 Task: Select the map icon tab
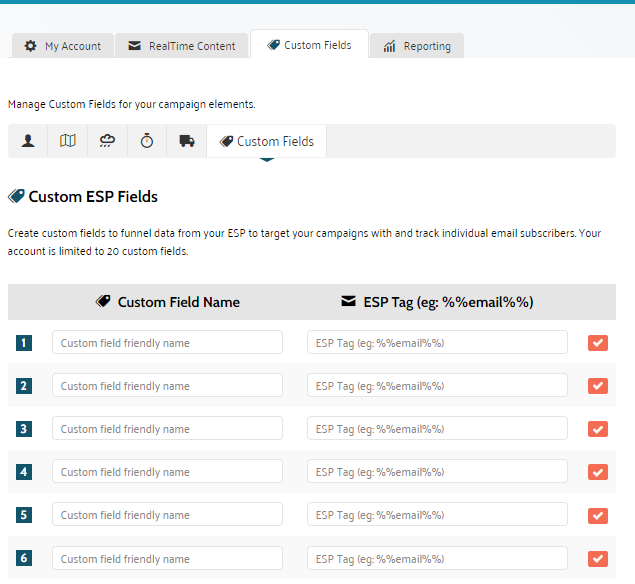[68, 141]
